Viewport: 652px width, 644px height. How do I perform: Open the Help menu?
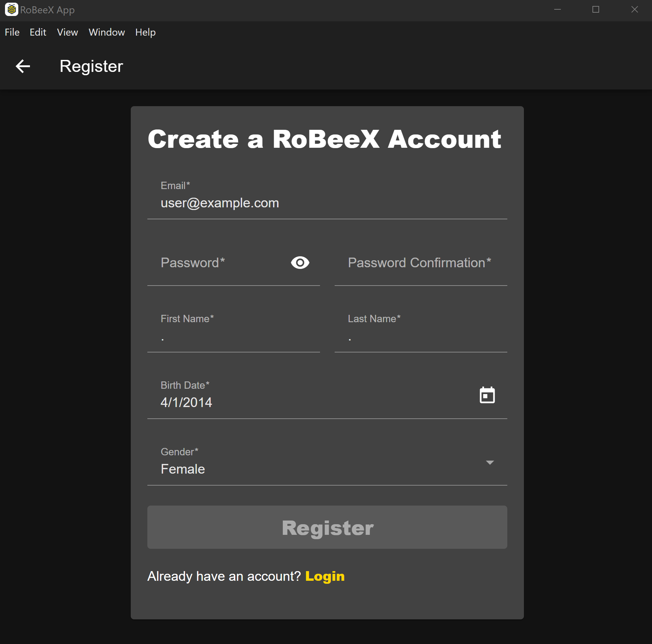[x=145, y=32]
